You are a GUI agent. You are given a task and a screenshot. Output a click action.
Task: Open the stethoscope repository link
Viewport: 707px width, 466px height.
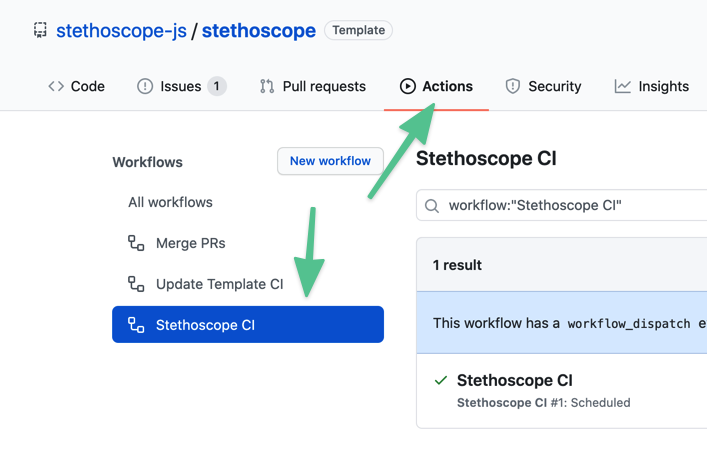(x=259, y=31)
